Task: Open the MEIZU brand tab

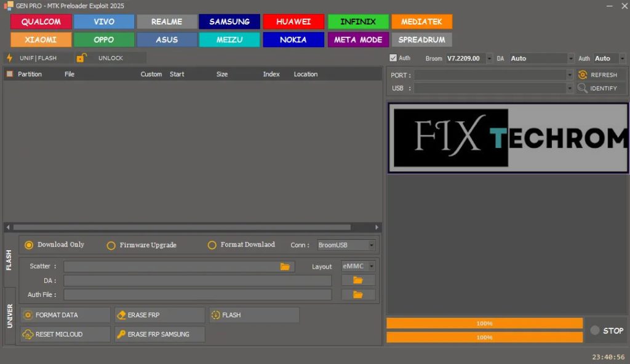Action: click(229, 40)
